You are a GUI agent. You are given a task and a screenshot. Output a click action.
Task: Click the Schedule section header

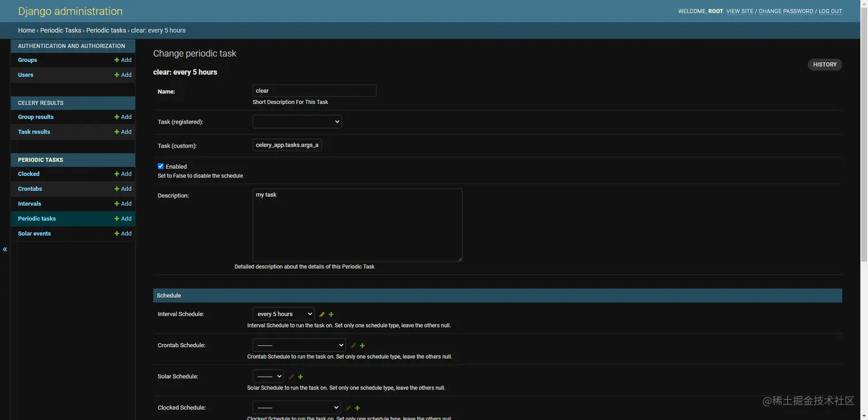[x=498, y=295]
